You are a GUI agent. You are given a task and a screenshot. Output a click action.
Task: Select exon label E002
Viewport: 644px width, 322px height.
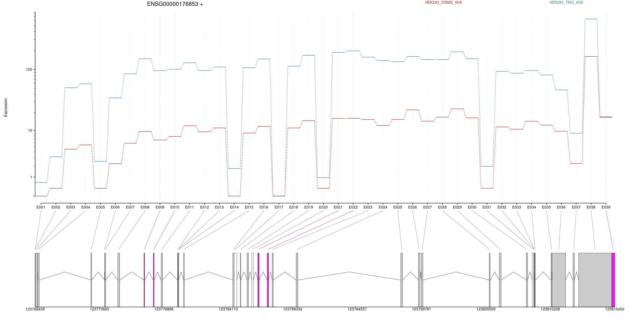[56, 207]
